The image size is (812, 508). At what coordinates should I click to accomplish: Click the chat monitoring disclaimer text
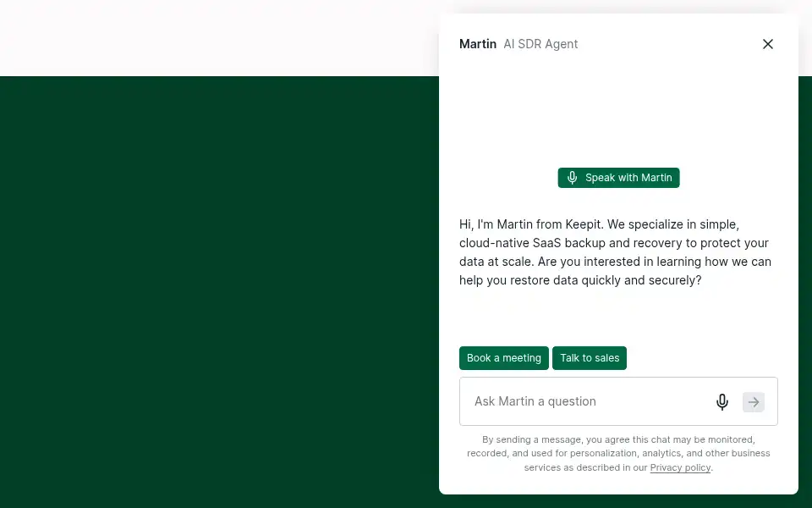[x=618, y=454]
